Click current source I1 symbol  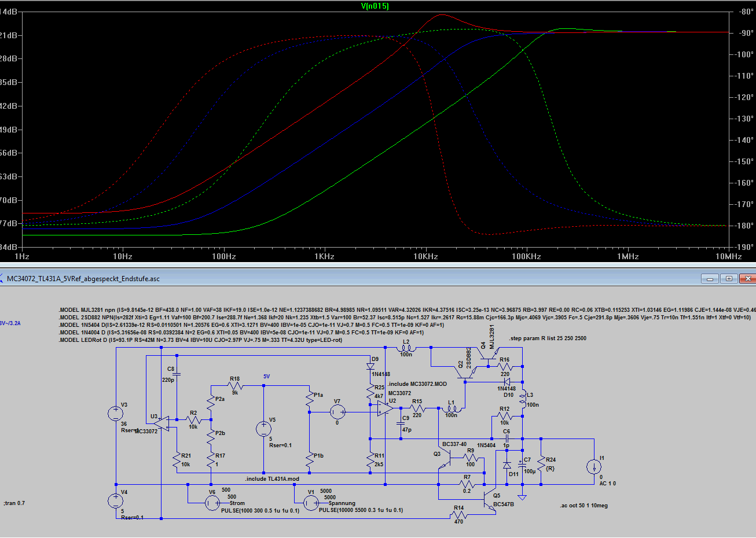[594, 467]
